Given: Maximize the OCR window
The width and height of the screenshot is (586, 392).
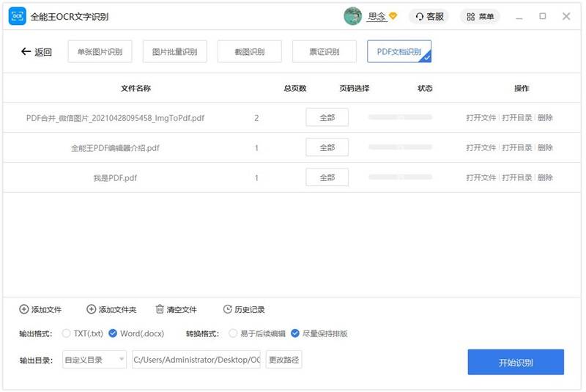Looking at the screenshot, I should (x=543, y=16).
